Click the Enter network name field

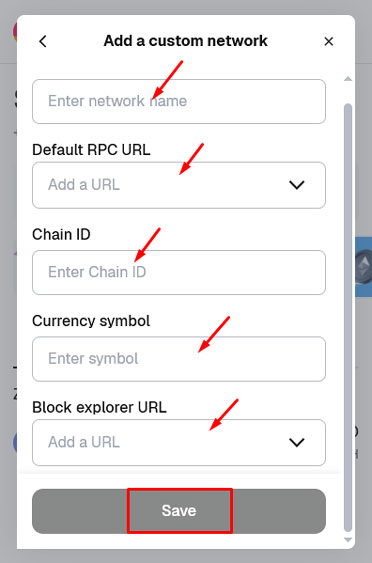179,101
